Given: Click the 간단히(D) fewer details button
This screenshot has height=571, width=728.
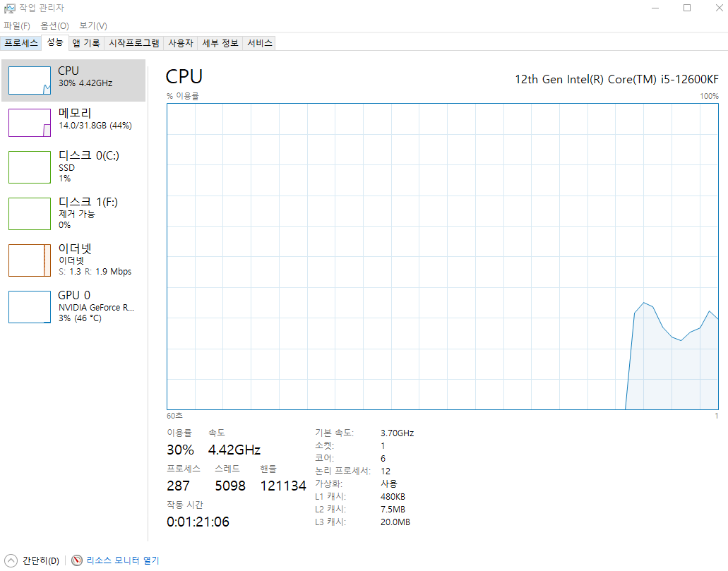Looking at the screenshot, I should click(x=32, y=560).
